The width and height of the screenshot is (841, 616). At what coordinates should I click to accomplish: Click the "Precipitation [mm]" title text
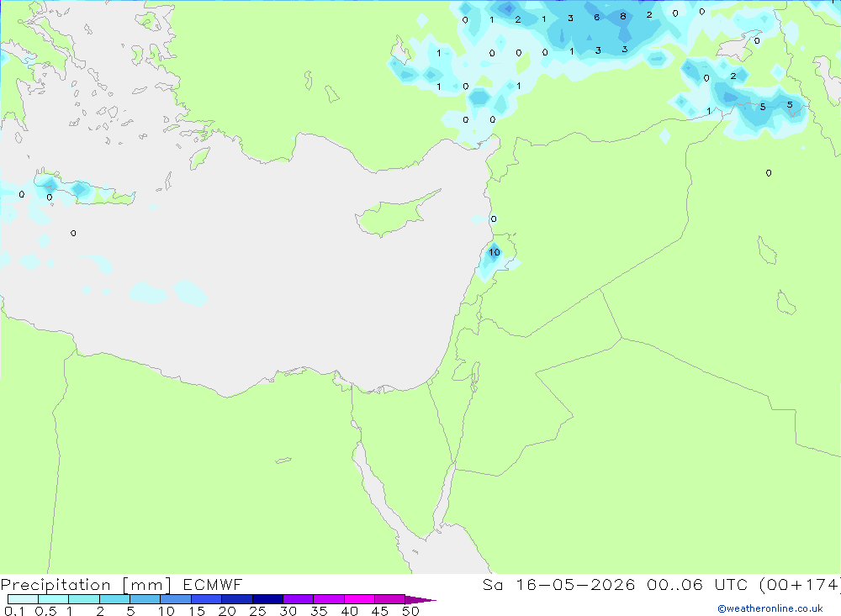86,584
